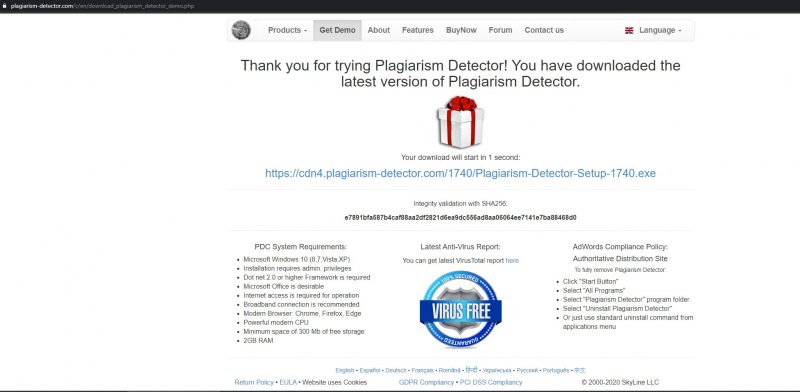Click the '© 2000-2020 SkyLine LLC' copyright
The width and height of the screenshot is (800, 392).
(620, 382)
